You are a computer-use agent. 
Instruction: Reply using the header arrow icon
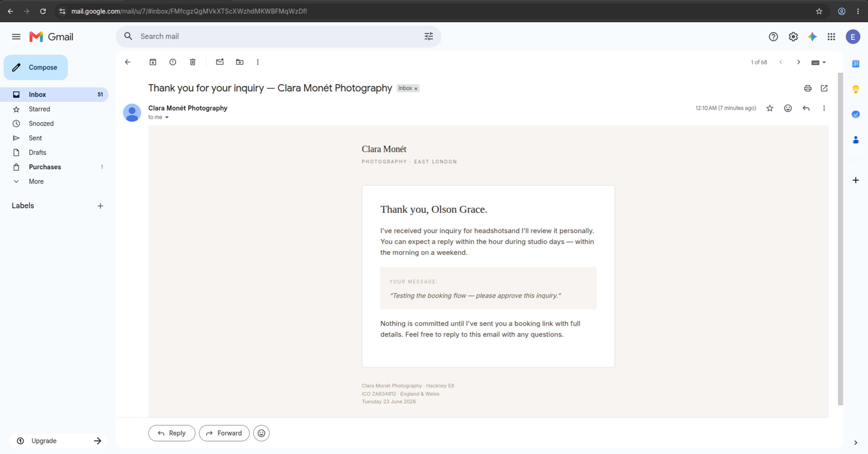[x=806, y=108]
